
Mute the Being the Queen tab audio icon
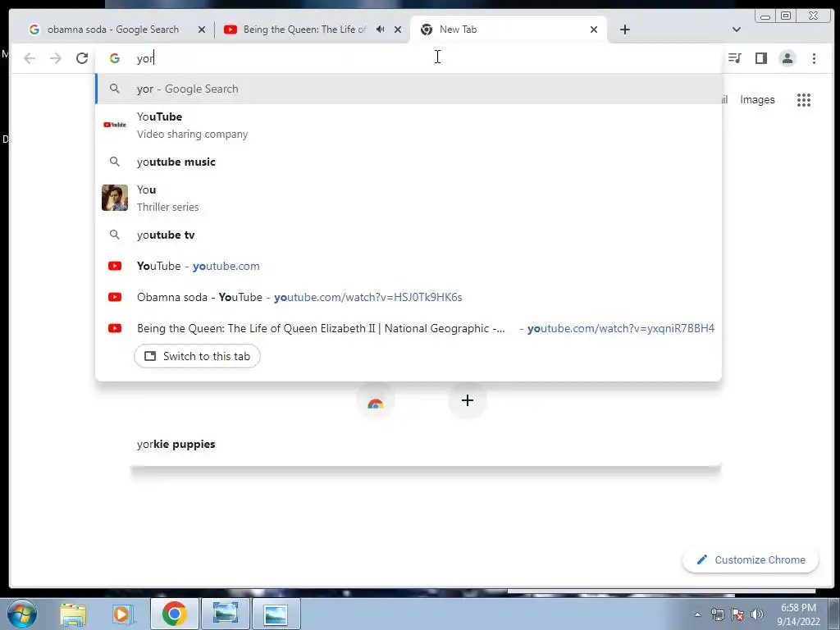(381, 30)
